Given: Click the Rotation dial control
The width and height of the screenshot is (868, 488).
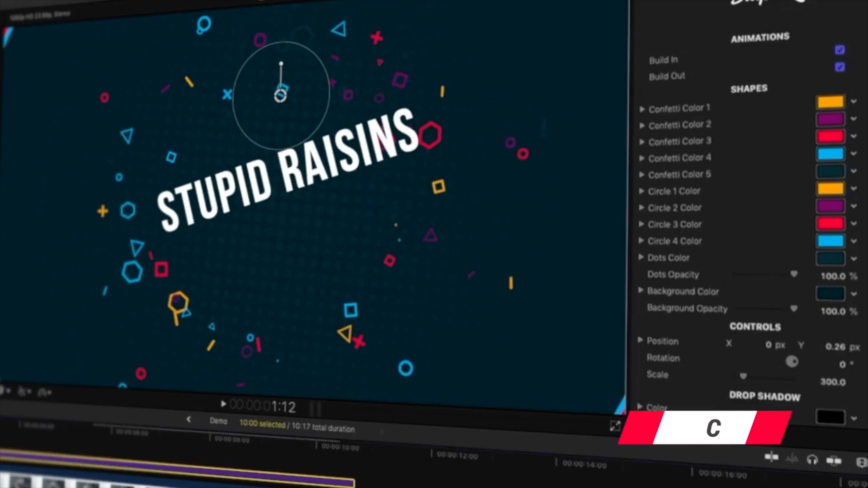Looking at the screenshot, I should [792, 362].
